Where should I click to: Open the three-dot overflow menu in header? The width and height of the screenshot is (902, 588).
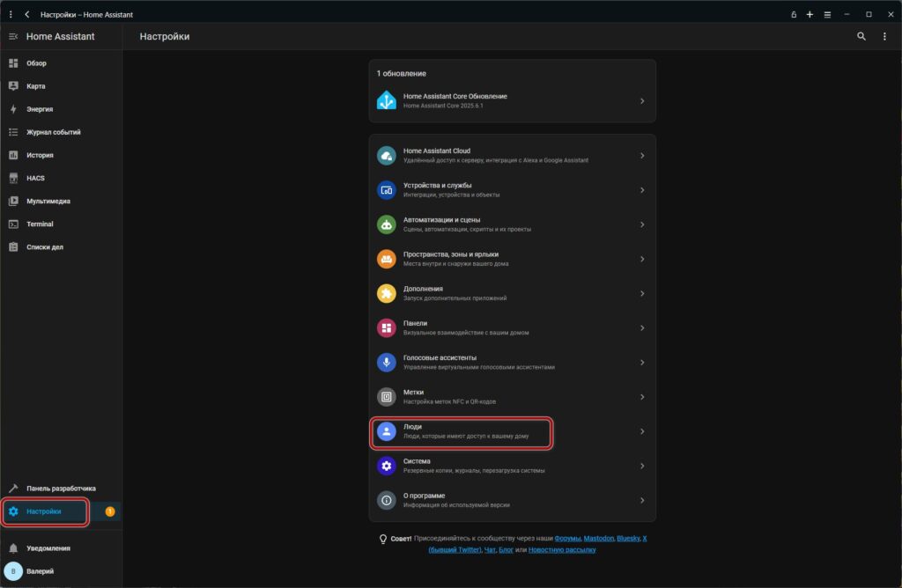coord(884,37)
